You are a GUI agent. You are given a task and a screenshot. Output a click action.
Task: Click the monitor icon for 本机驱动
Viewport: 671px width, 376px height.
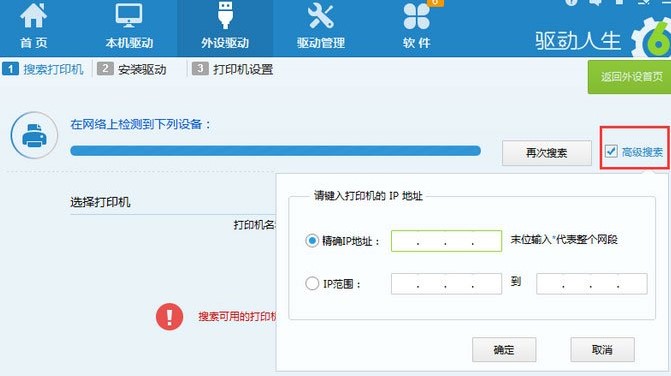click(x=129, y=15)
